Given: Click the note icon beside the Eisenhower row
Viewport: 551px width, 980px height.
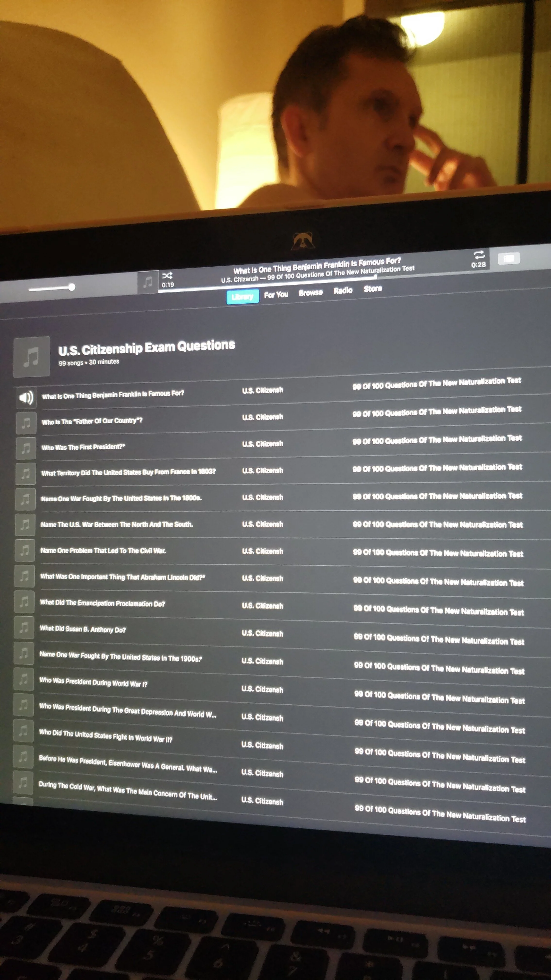Looking at the screenshot, I should [23, 756].
